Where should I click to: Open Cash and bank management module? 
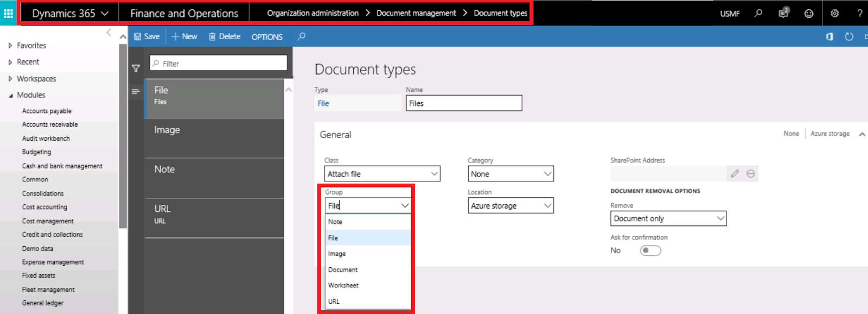tap(62, 166)
